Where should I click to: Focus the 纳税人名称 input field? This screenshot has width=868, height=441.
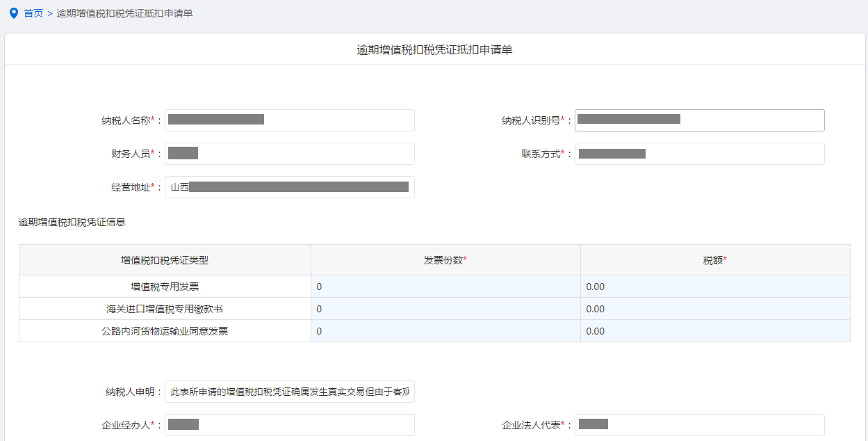[289, 120]
